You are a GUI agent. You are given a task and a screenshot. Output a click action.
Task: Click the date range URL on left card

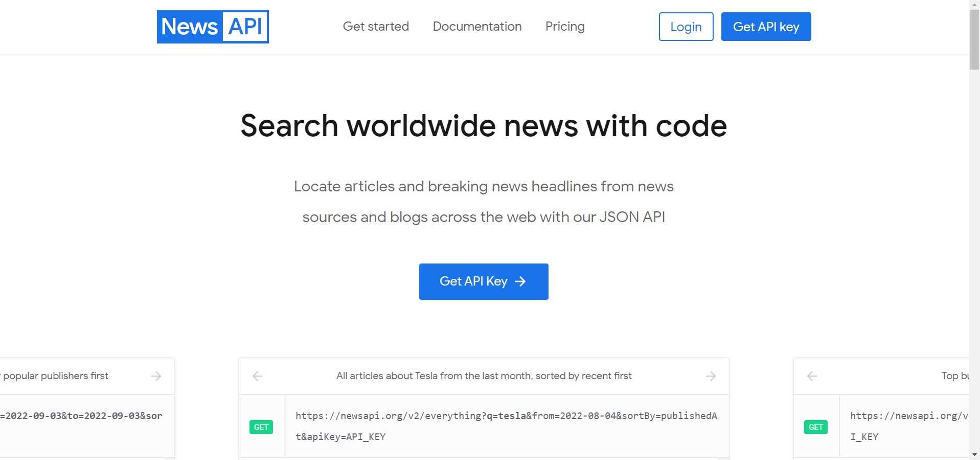(81, 416)
